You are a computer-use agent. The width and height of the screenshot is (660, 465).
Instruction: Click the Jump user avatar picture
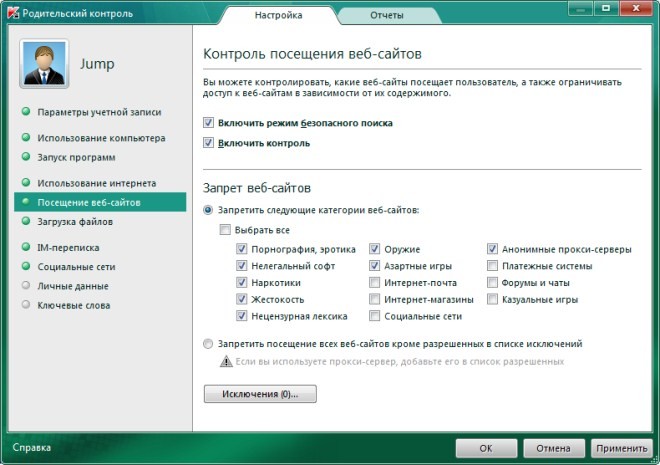coord(44,65)
